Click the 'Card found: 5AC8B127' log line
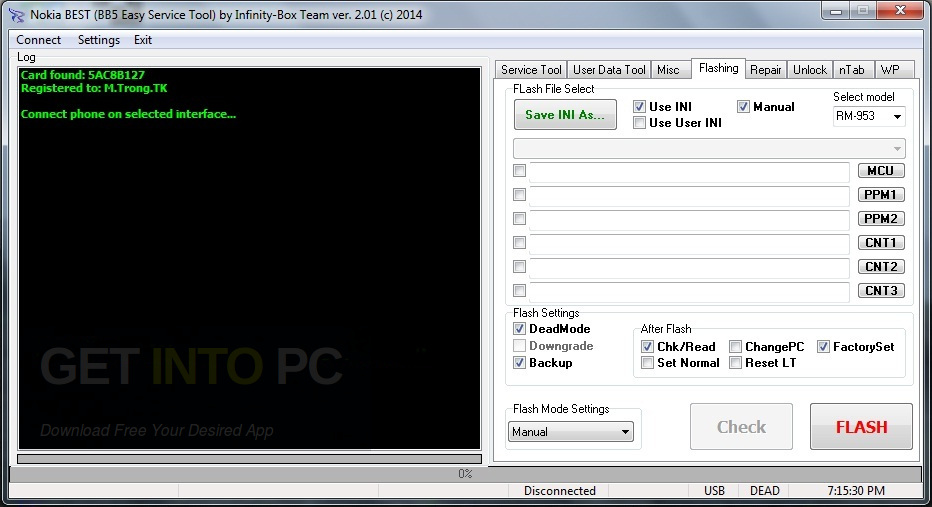This screenshot has width=932, height=507. pyautogui.click(x=83, y=75)
